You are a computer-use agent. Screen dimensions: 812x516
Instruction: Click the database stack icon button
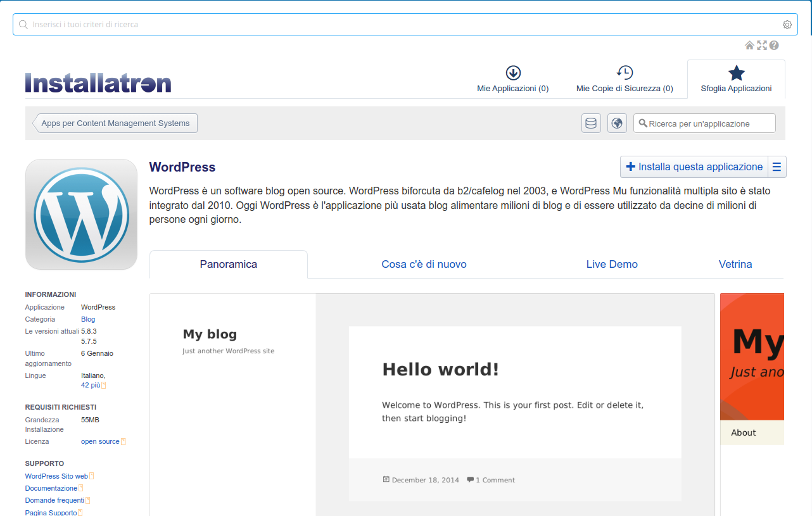pos(591,123)
